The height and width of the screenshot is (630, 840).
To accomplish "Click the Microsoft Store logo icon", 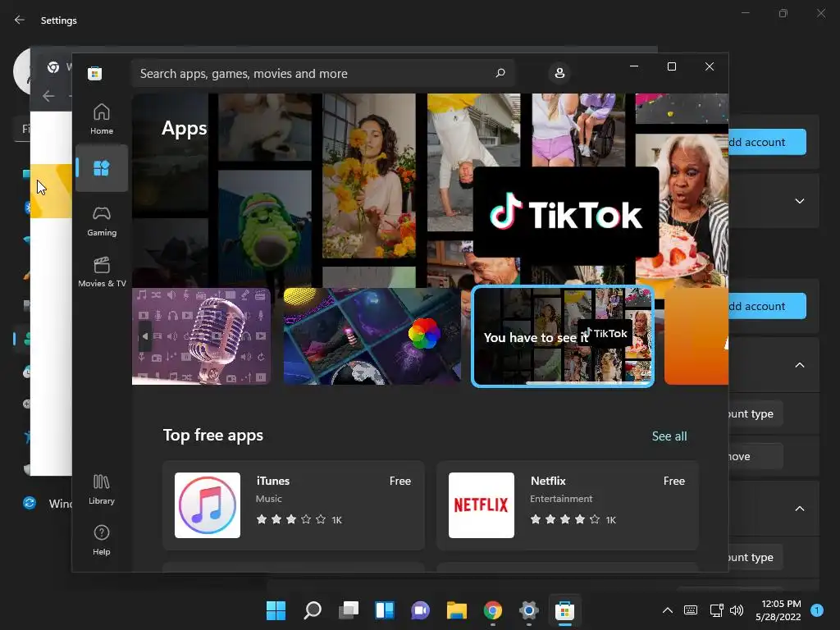I will point(95,73).
